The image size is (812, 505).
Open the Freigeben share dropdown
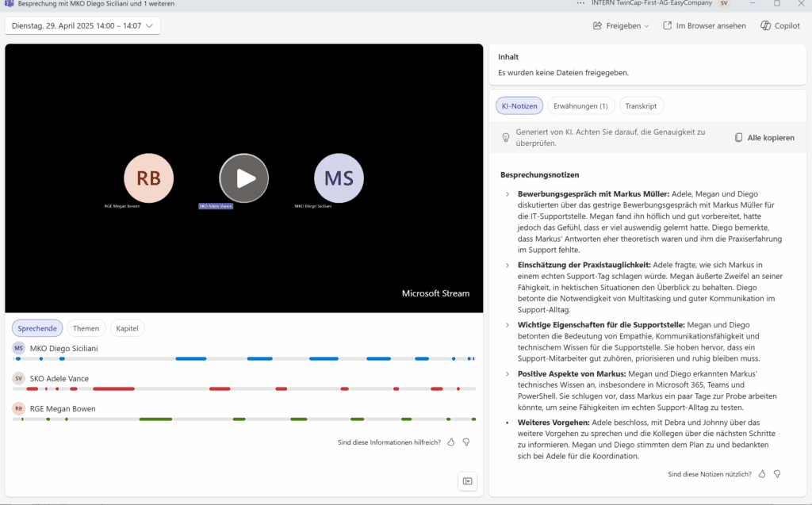tap(620, 25)
